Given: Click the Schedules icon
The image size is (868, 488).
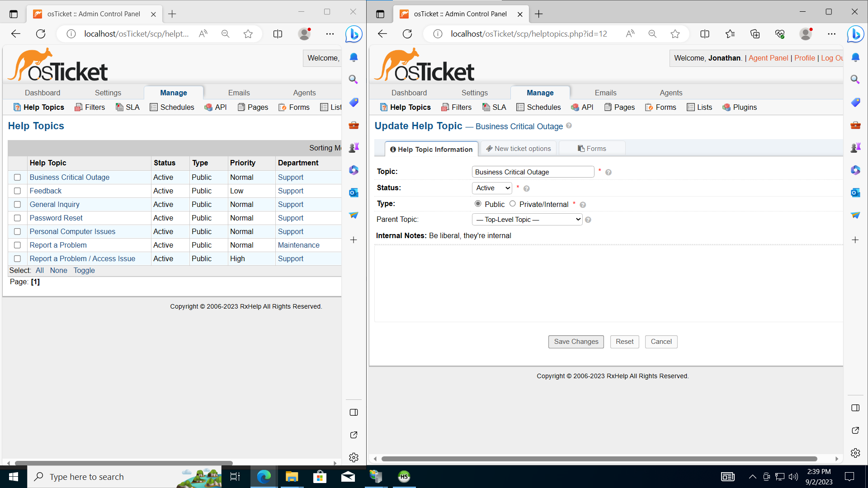Looking at the screenshot, I should click(x=521, y=107).
